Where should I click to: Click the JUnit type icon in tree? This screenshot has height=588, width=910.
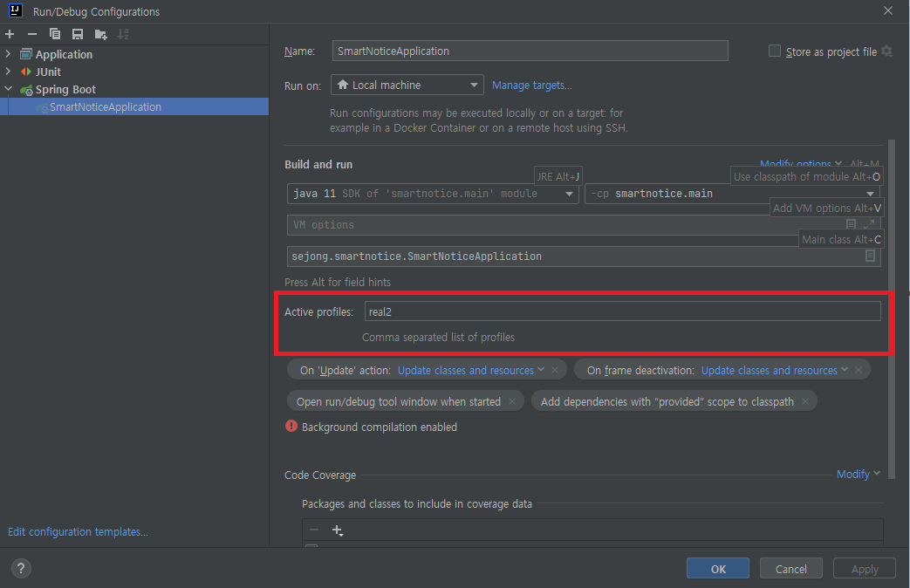coord(25,72)
